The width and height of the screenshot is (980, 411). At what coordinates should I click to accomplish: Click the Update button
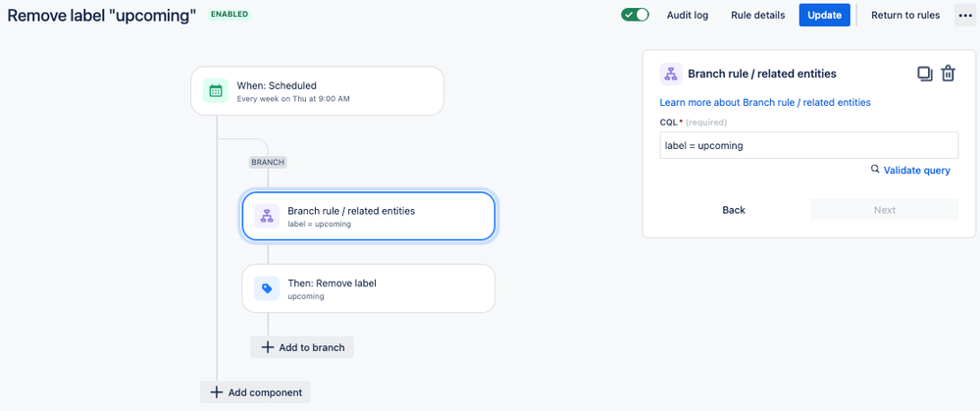pos(824,15)
